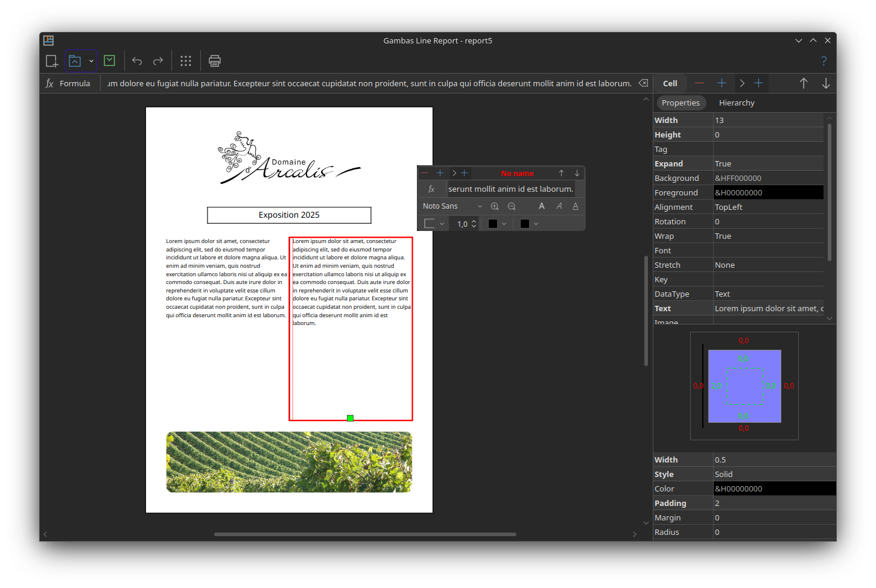Click the black Foreground color swatch
This screenshot has height=588, width=876.
click(x=768, y=193)
